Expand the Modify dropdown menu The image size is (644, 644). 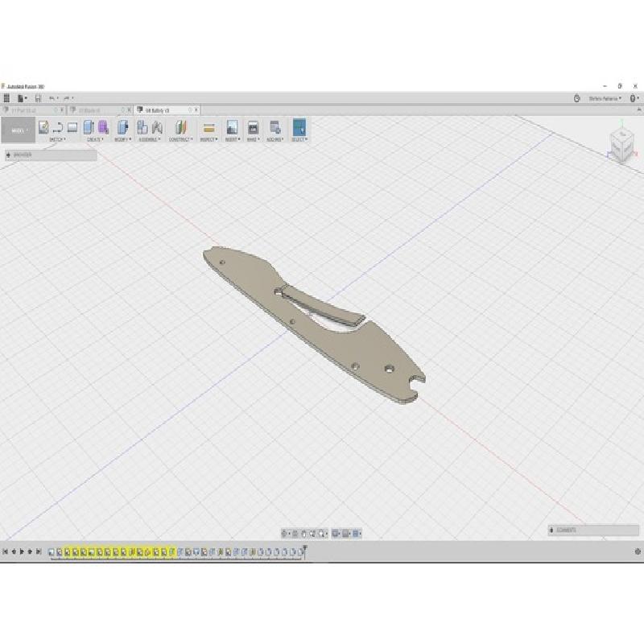[x=122, y=139]
